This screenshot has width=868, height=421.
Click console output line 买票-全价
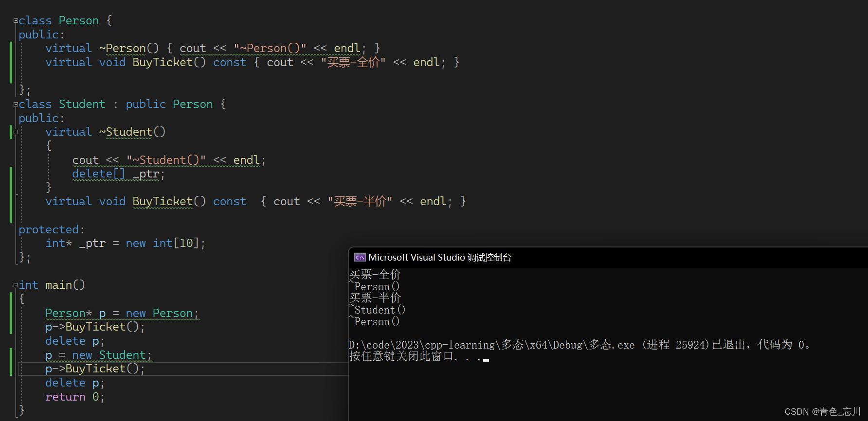pyautogui.click(x=375, y=275)
